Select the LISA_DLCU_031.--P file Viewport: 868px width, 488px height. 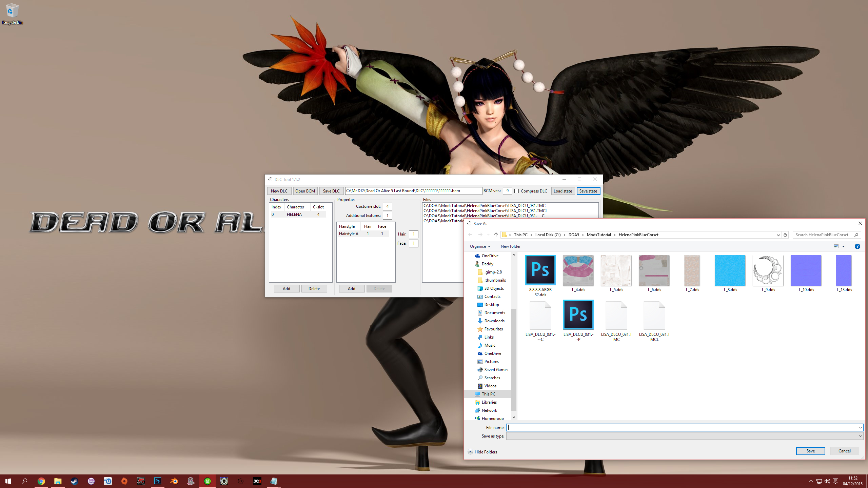coord(578,321)
